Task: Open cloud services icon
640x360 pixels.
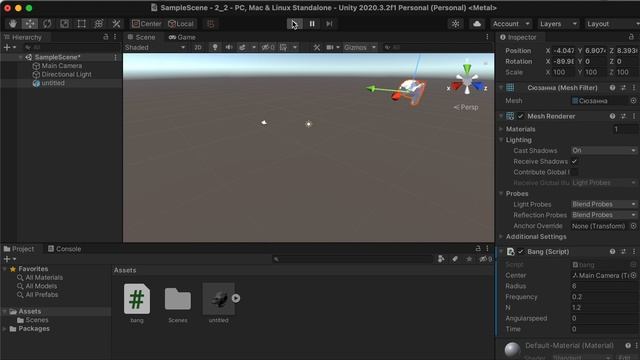Action: [477, 24]
